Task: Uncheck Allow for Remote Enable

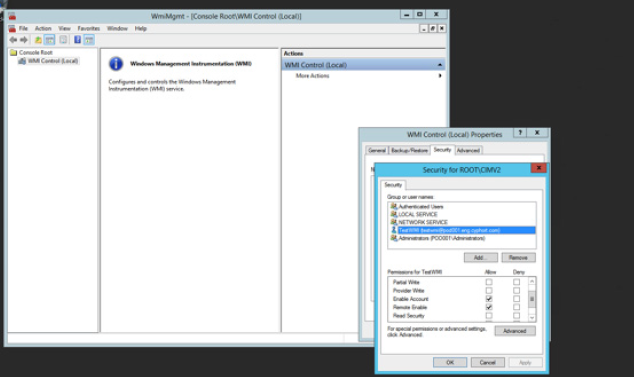Action: 489,307
